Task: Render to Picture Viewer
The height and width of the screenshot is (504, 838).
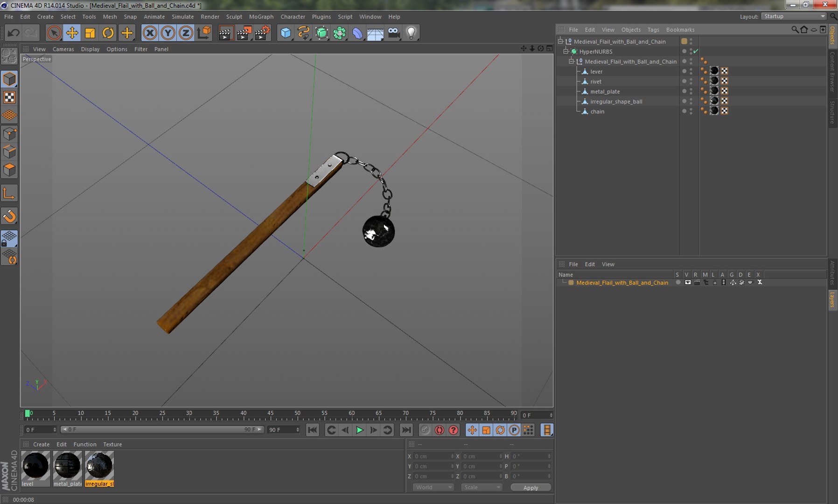Action: (244, 33)
